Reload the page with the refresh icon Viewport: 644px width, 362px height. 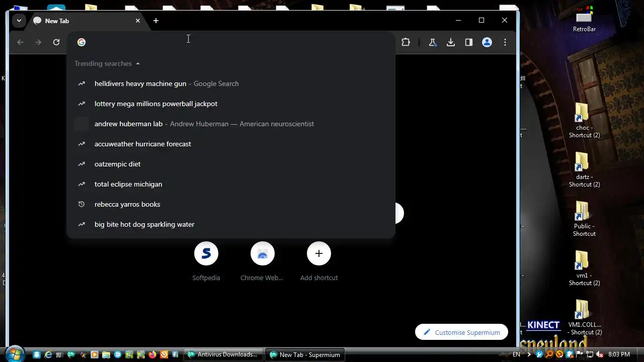click(56, 42)
